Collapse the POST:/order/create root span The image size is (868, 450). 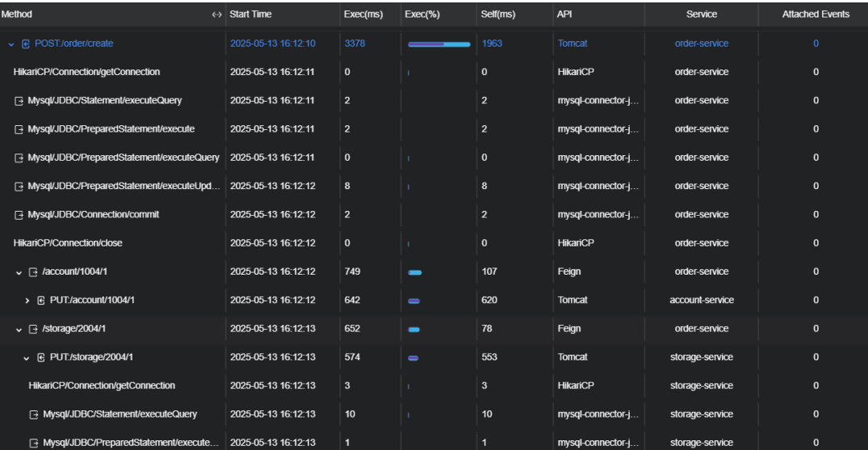coord(11,44)
